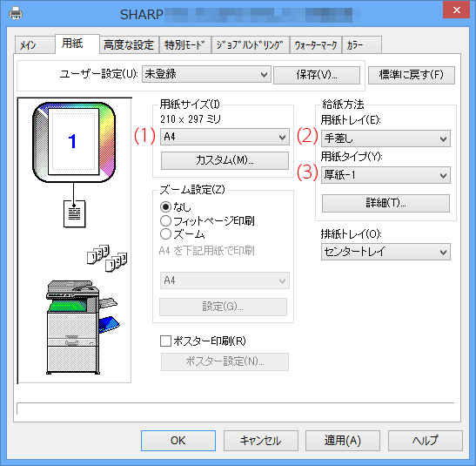
Task: Click the カスタム(M)... button
Action: click(x=225, y=160)
